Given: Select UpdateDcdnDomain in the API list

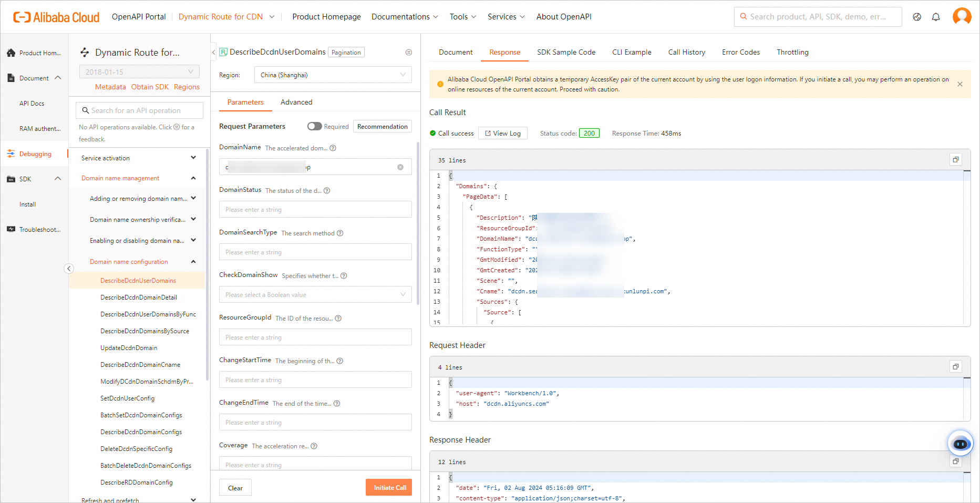Looking at the screenshot, I should pos(129,347).
